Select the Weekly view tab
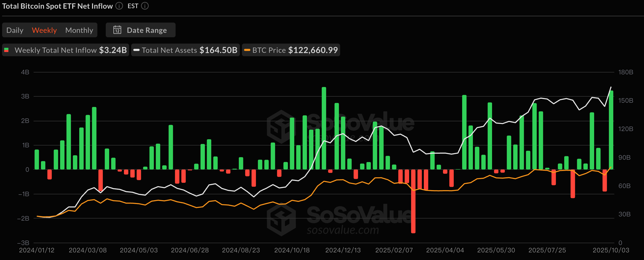The image size is (644, 260). [44, 30]
